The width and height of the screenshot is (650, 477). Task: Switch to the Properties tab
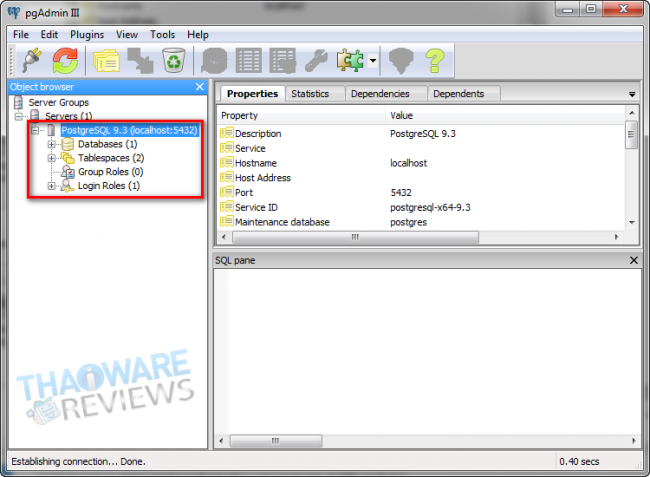pyautogui.click(x=252, y=94)
